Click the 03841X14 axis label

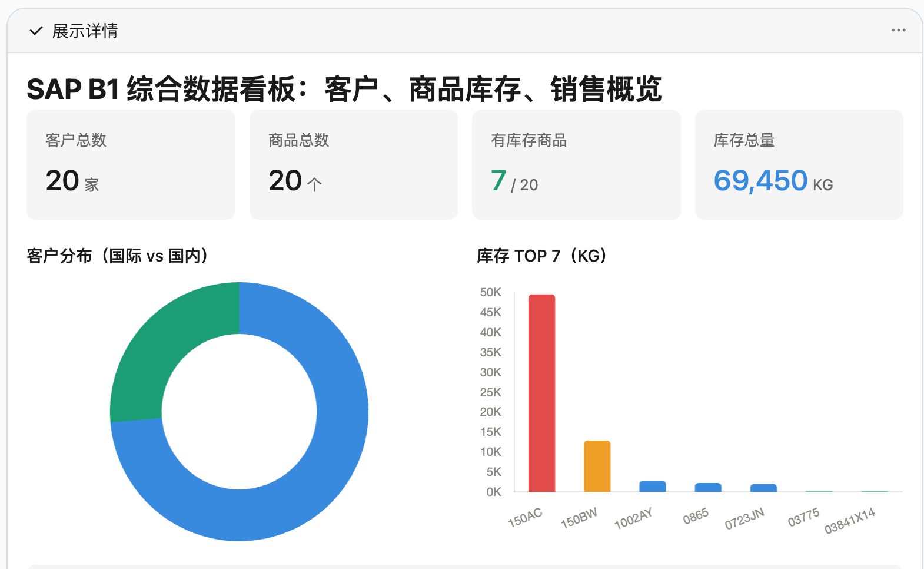(850, 521)
